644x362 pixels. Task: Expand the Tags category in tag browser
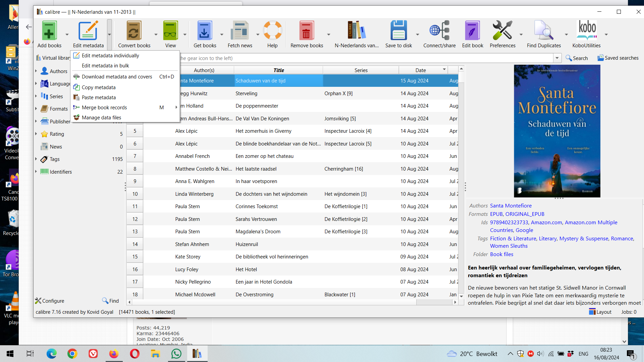click(36, 159)
